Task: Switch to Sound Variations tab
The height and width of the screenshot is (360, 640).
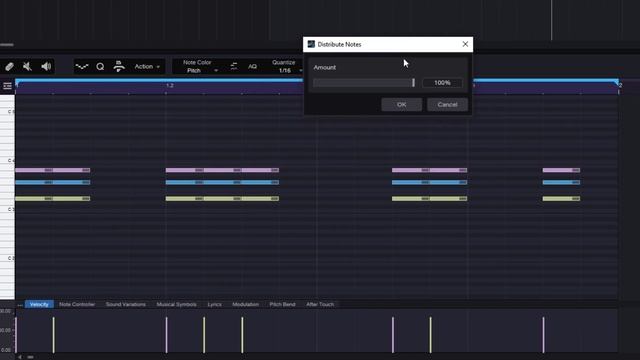Action: (x=125, y=304)
